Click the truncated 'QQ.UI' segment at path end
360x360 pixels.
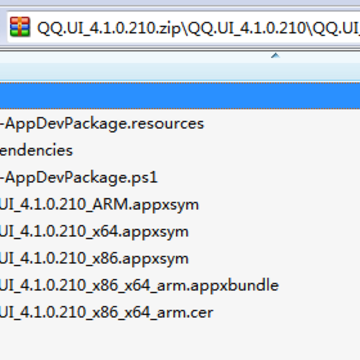point(337,29)
